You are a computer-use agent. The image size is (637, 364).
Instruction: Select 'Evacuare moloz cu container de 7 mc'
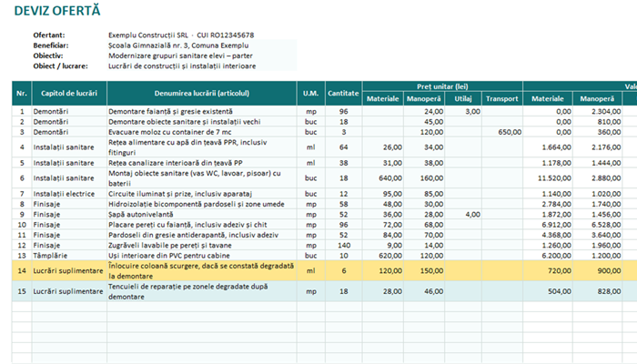pos(202,132)
